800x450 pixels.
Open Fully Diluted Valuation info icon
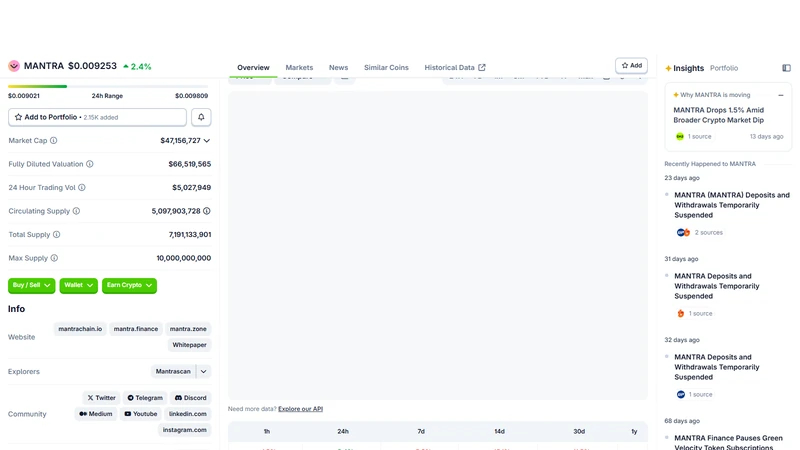(x=90, y=164)
